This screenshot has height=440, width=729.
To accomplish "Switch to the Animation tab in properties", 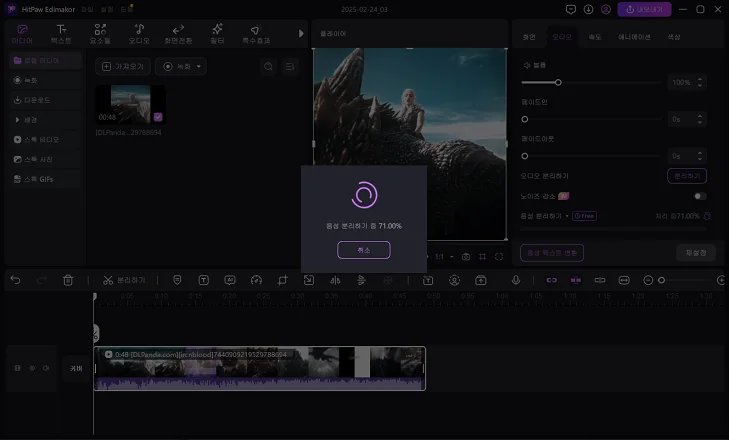I will coord(634,37).
